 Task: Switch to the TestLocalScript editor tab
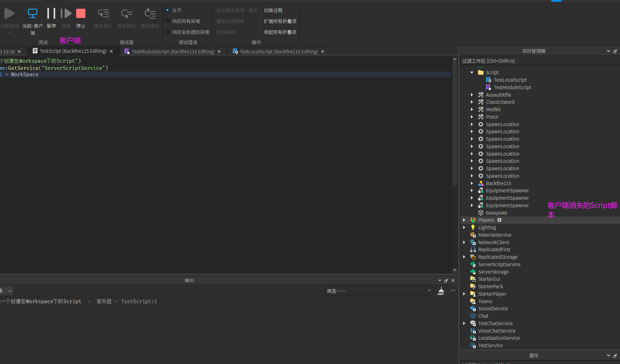(x=279, y=52)
